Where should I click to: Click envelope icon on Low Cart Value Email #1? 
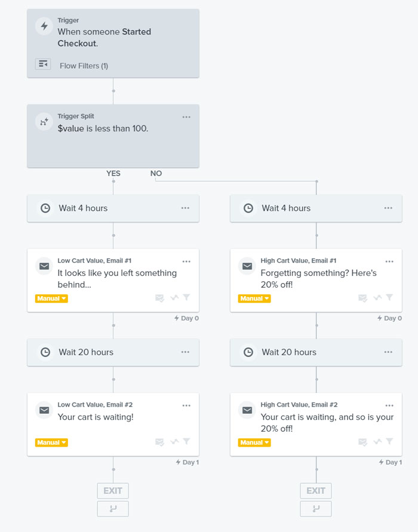[44, 266]
